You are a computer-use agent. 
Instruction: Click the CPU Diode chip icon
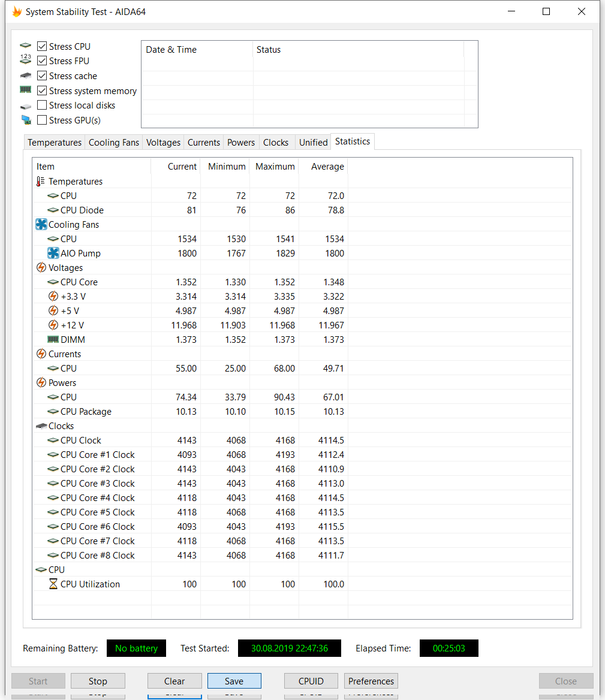tap(53, 210)
